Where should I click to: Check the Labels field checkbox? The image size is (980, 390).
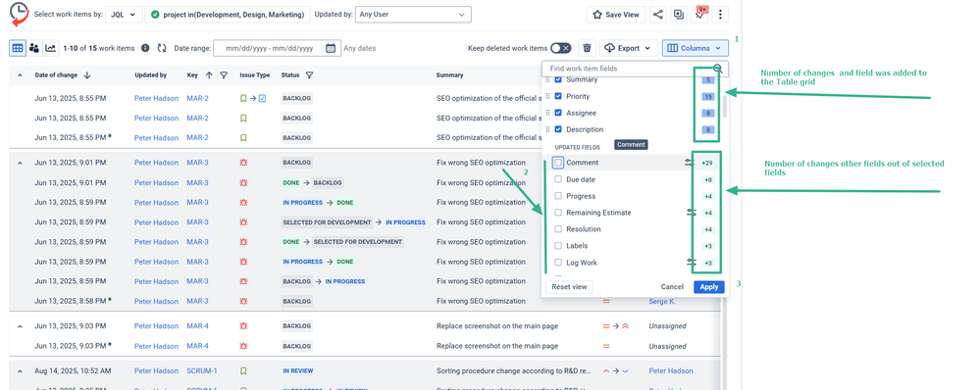(x=559, y=246)
